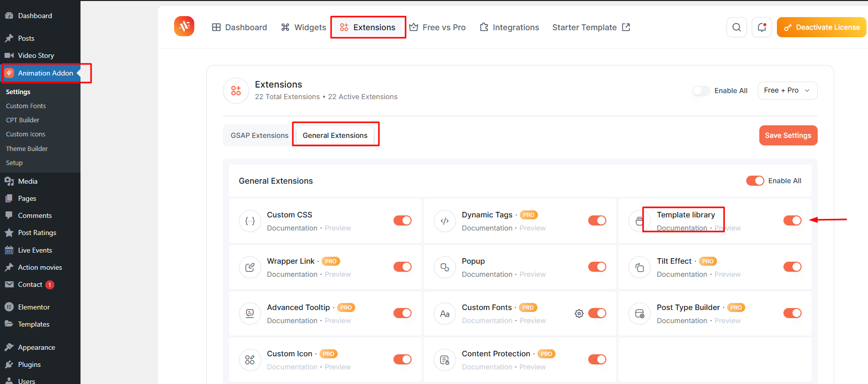Open Starter Template external link
The height and width of the screenshot is (384, 868).
(x=591, y=27)
